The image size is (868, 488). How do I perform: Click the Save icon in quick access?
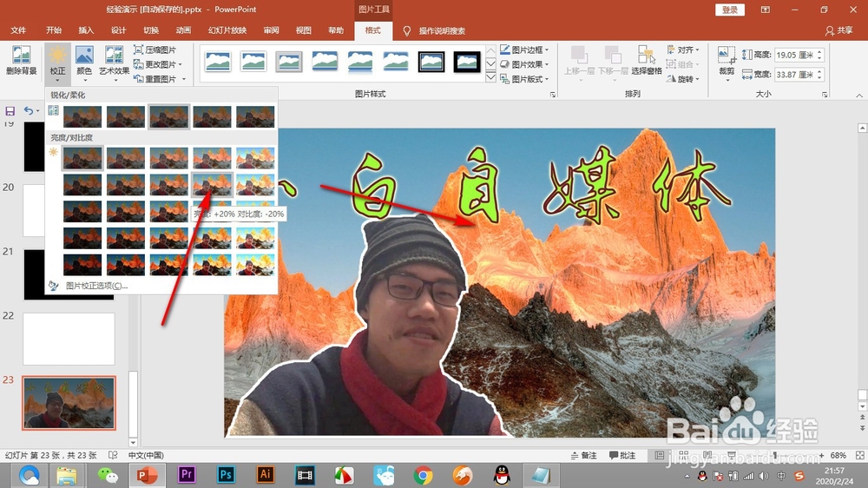(10, 111)
